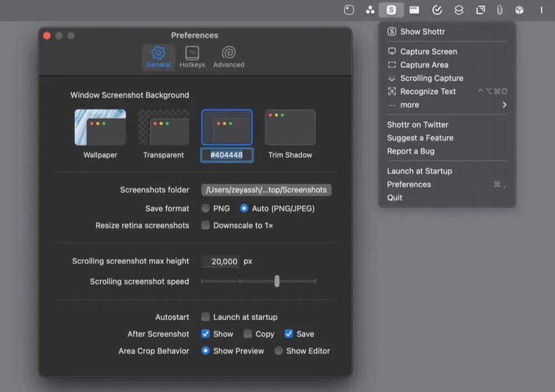This screenshot has height=392, width=555.
Task: Toggle Launch at Startup in menu
Action: (x=447, y=171)
